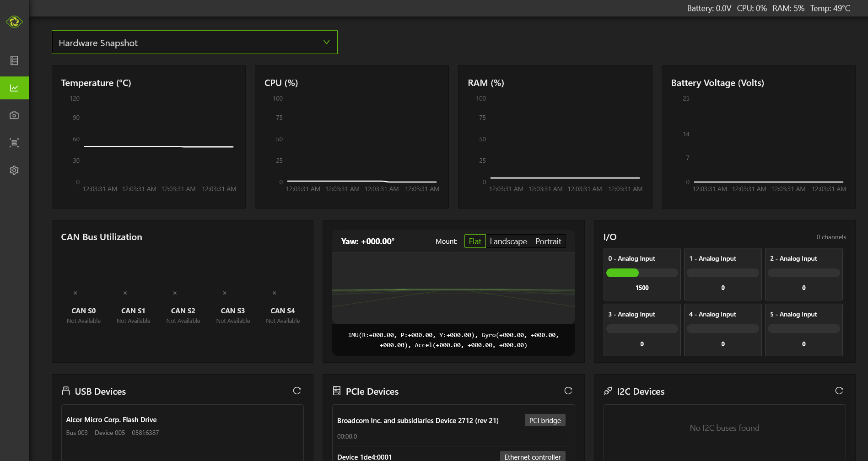Image resolution: width=868 pixels, height=461 pixels.
Task: Click the Ethernet controller tag
Action: 533,456
